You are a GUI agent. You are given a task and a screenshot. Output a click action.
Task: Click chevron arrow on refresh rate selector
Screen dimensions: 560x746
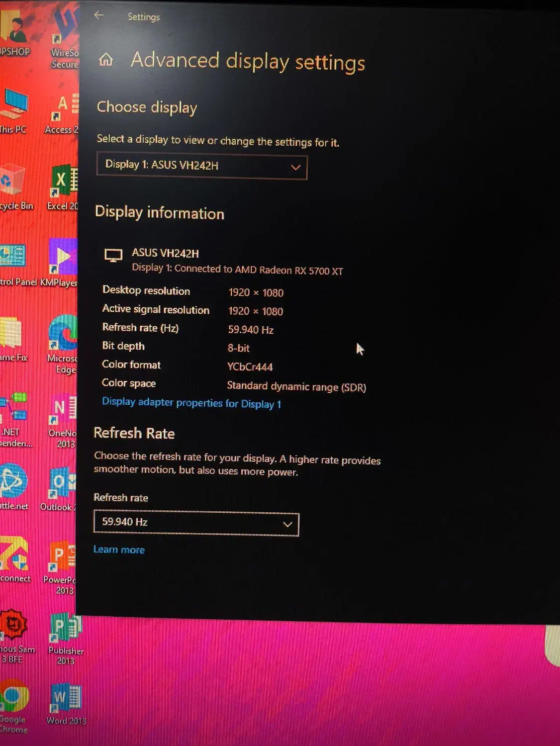pos(287,524)
